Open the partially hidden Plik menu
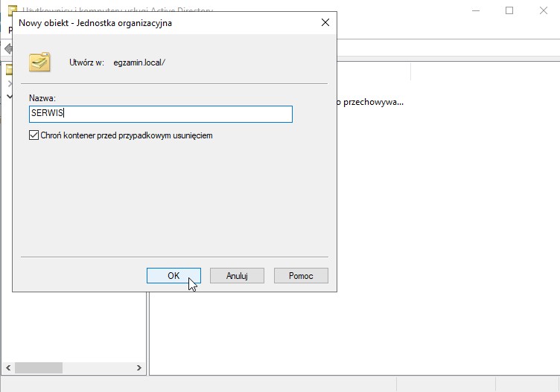Screen dimensions: 560x392 (10, 30)
